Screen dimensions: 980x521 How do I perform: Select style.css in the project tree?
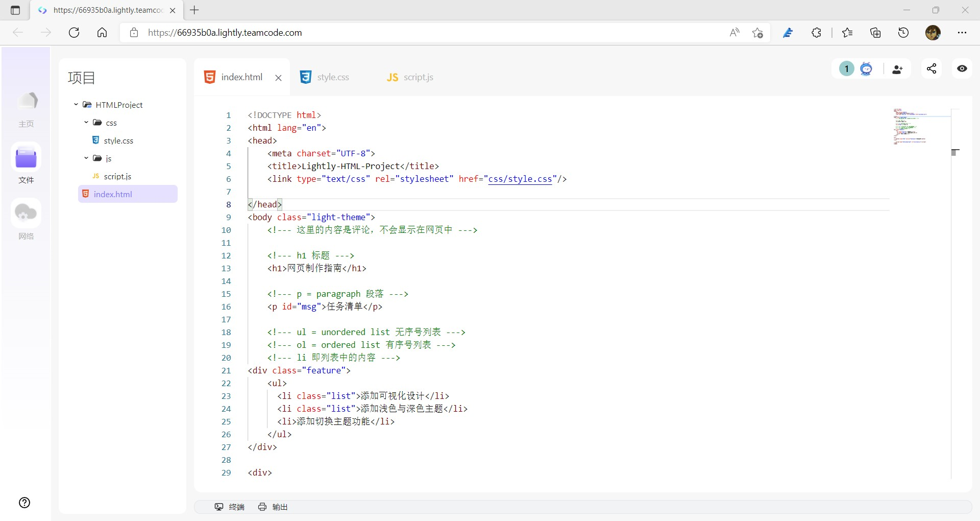click(118, 140)
